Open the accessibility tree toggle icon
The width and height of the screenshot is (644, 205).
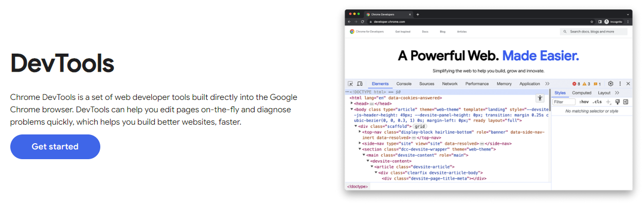pos(540,98)
